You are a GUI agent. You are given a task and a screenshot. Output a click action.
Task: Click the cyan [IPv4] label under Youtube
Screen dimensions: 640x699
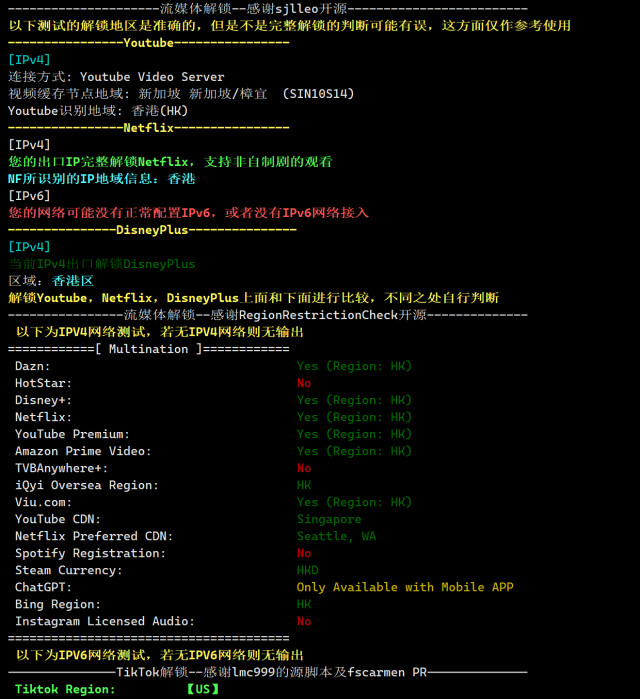pyautogui.click(x=29, y=60)
